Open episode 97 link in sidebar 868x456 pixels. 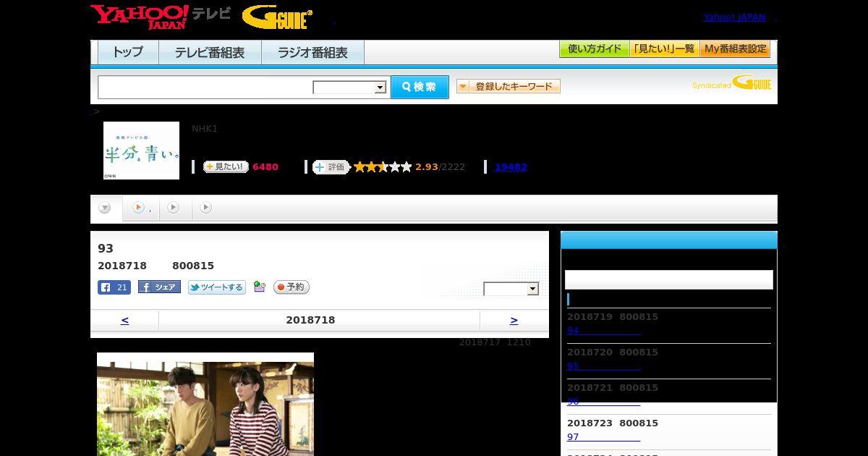tap(603, 437)
